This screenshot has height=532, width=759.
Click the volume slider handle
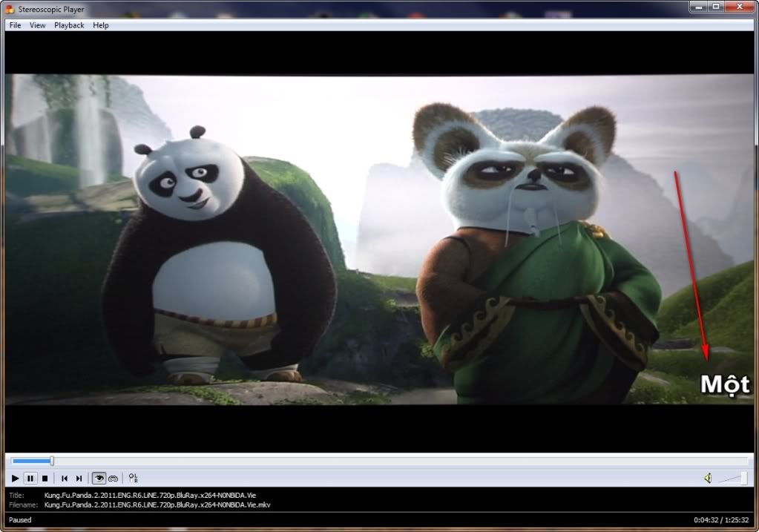[743, 479]
